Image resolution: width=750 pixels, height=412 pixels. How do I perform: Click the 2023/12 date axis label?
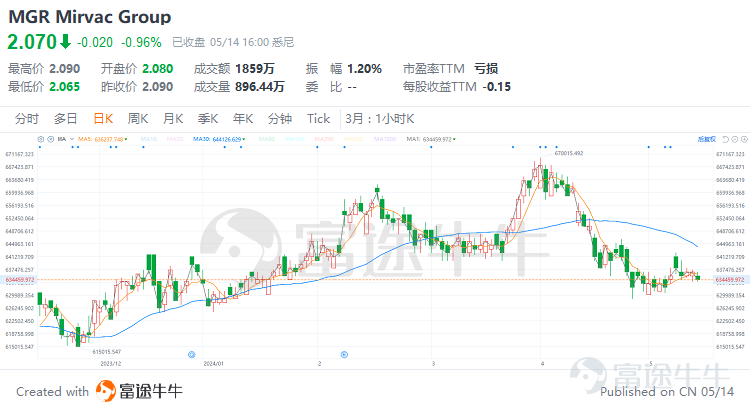tap(110, 364)
